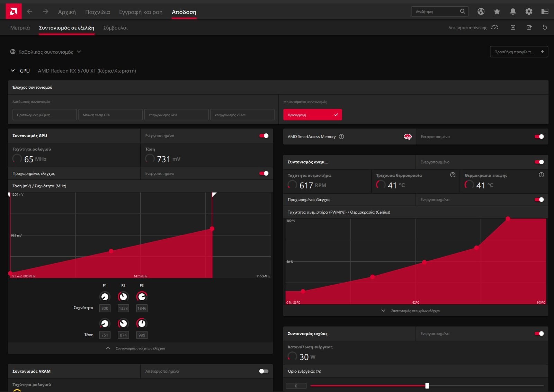
Task: Toggle fan tuning Συντονισμός ανεμι... switch
Action: point(539,162)
